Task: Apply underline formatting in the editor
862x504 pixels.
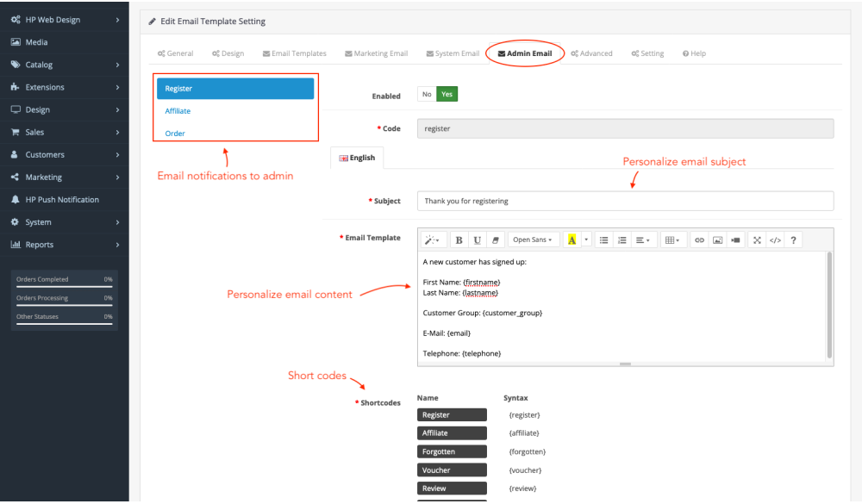Action: [x=477, y=240]
